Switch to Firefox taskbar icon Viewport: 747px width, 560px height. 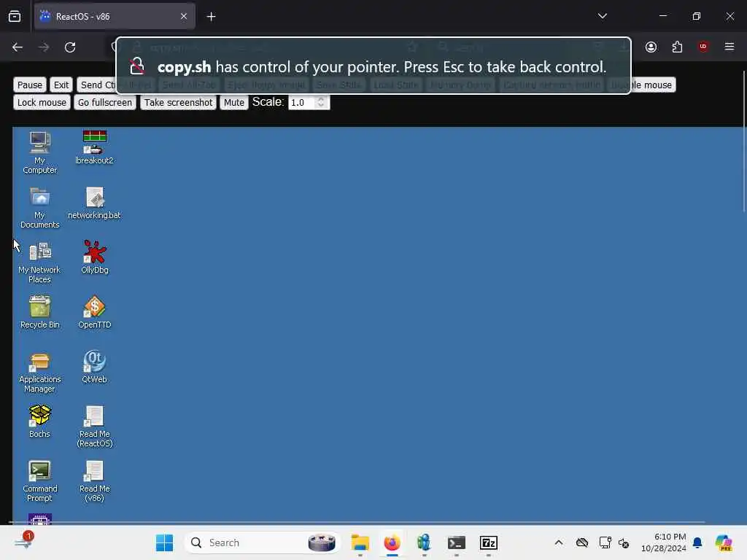(x=392, y=542)
